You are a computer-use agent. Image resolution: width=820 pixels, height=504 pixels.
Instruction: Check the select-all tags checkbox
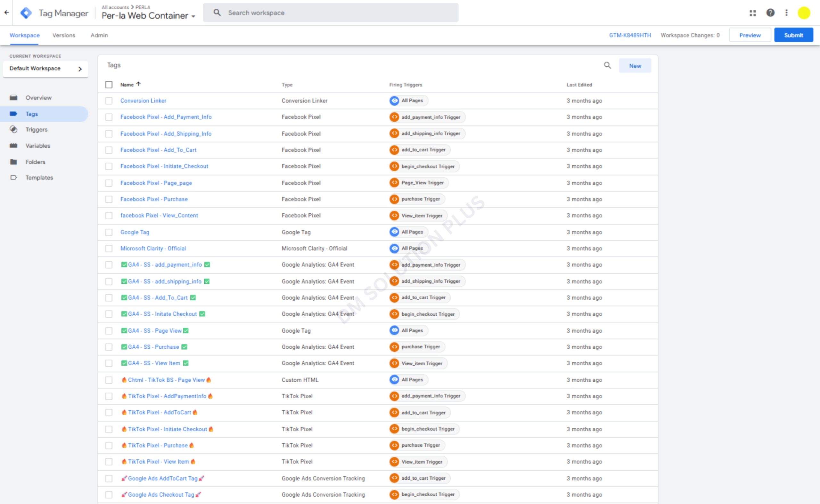pyautogui.click(x=109, y=85)
